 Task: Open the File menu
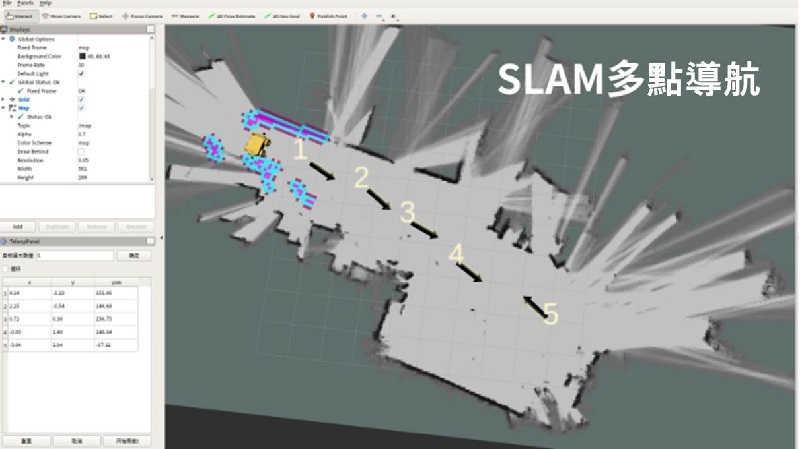pyautogui.click(x=7, y=3)
